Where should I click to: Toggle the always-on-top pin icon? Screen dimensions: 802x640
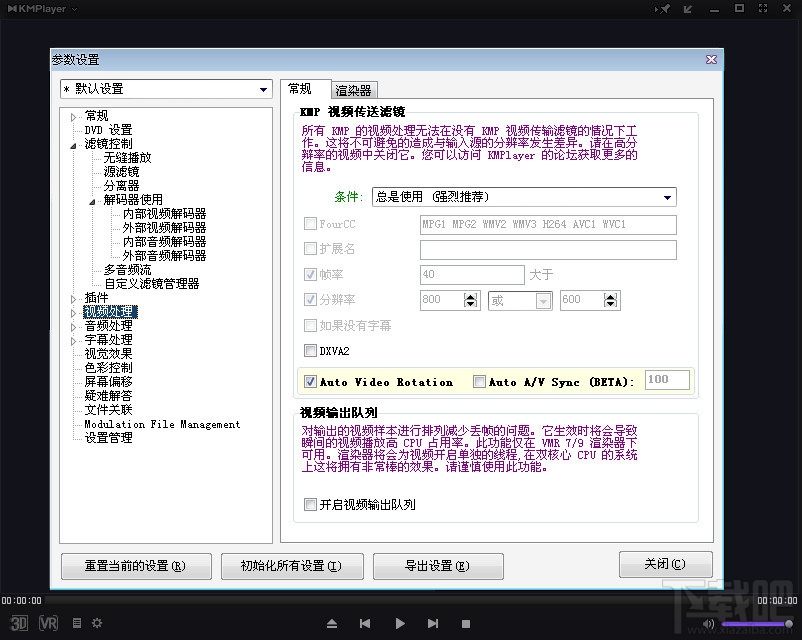662,9
